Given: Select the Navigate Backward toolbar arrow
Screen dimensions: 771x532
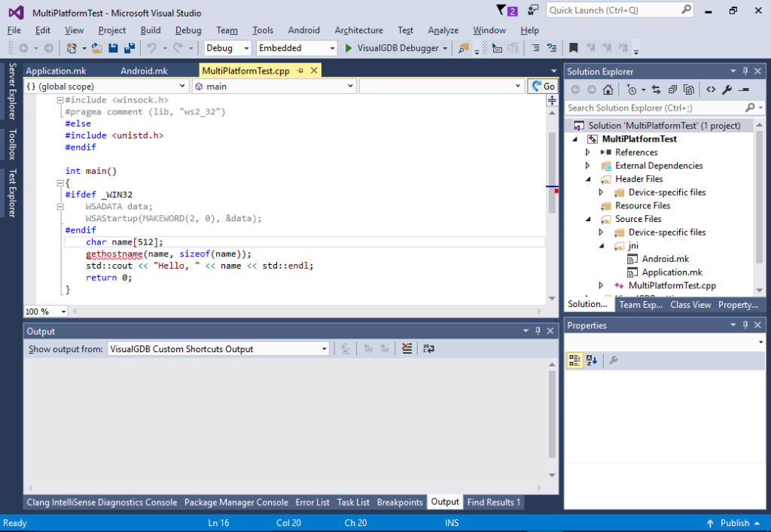Looking at the screenshot, I should (22, 47).
